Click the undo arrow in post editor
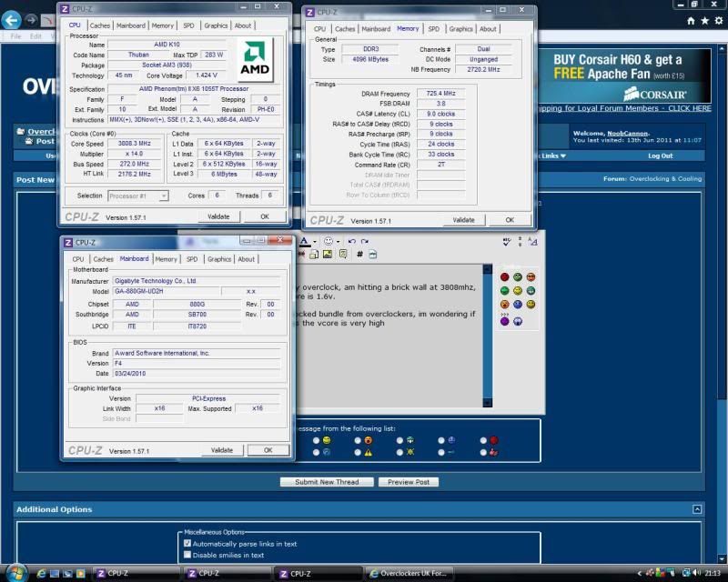Image resolution: width=728 pixels, height=582 pixels. point(352,241)
